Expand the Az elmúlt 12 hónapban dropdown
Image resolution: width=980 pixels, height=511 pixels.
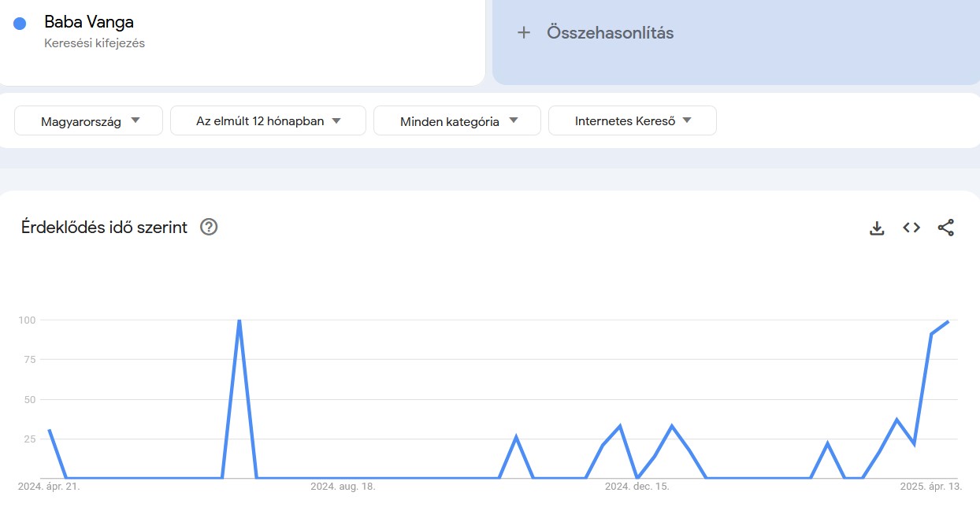coord(268,121)
